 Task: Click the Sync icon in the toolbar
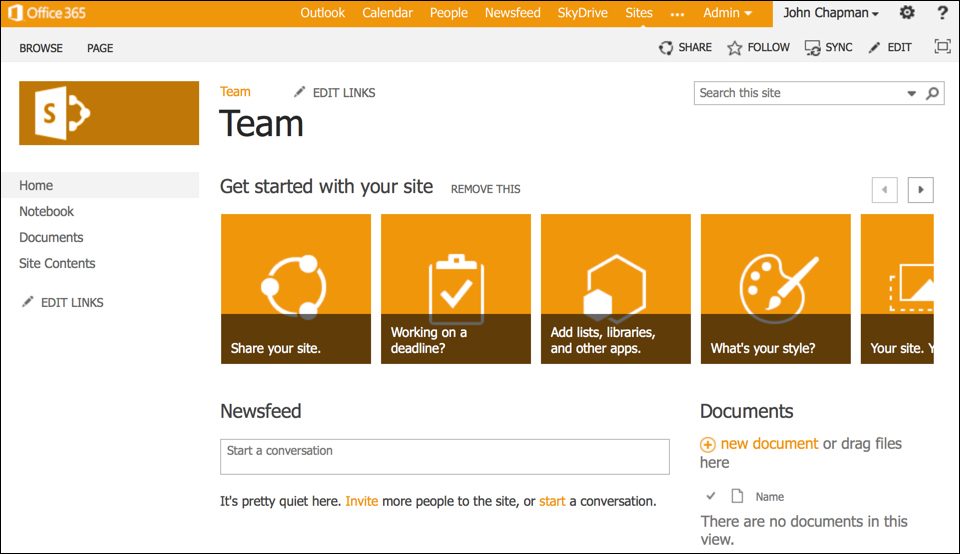click(x=812, y=48)
